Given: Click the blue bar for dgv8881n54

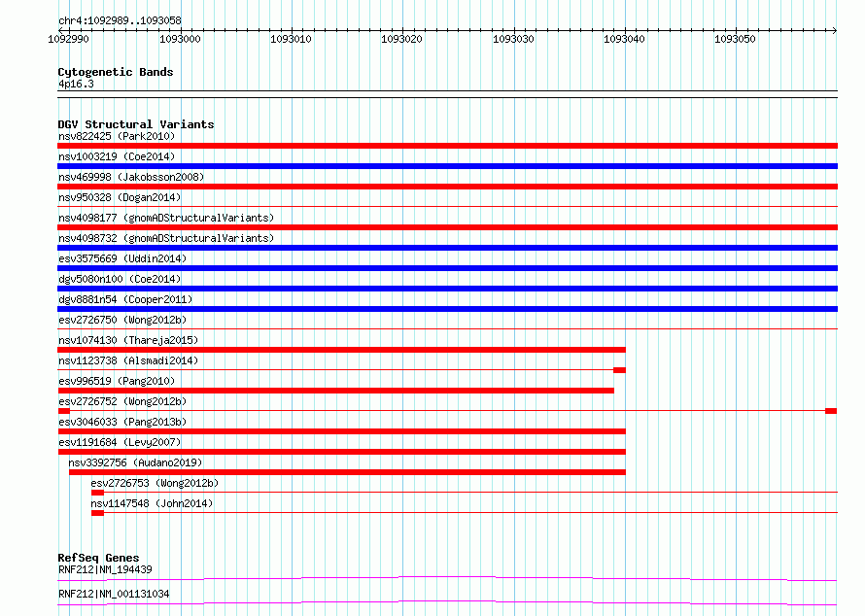Looking at the screenshot, I should [447, 309].
